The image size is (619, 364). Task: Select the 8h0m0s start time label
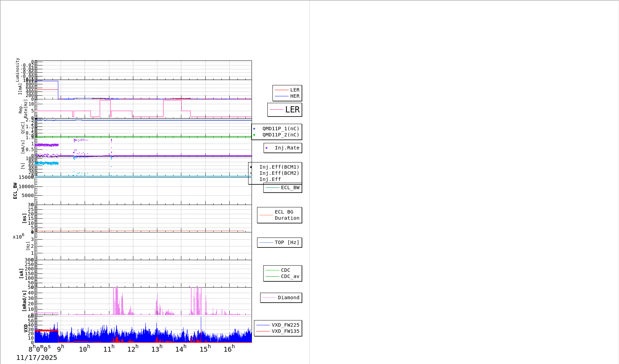coord(40,349)
